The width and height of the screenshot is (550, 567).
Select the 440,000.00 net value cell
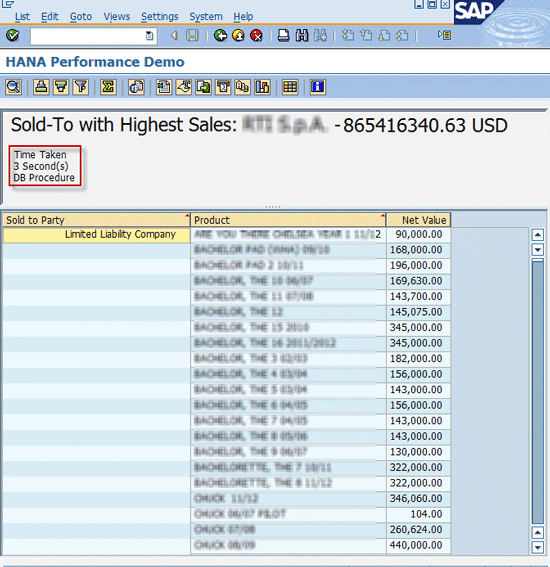(x=419, y=545)
